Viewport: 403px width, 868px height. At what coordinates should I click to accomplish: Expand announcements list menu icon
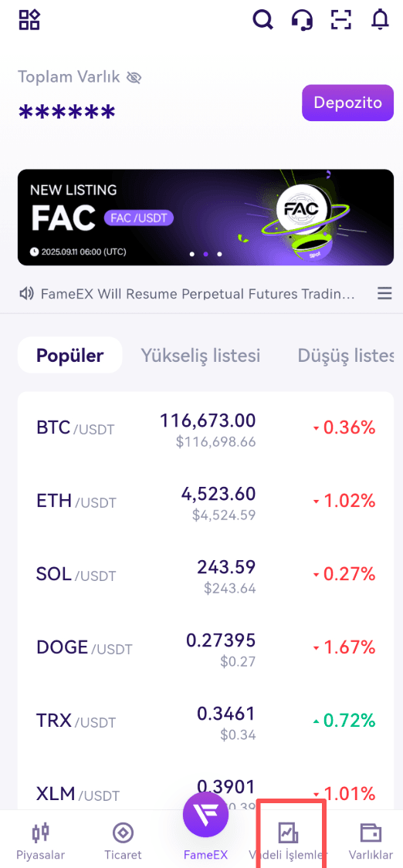[384, 293]
